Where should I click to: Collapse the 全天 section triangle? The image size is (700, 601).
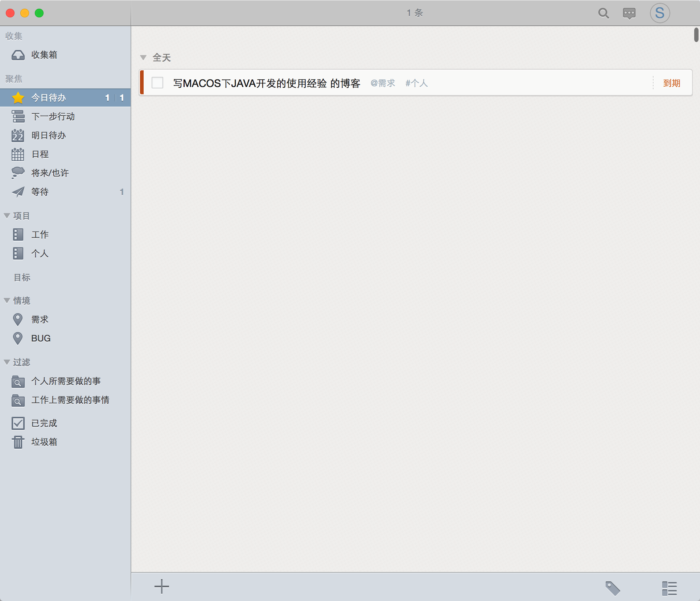[x=143, y=58]
